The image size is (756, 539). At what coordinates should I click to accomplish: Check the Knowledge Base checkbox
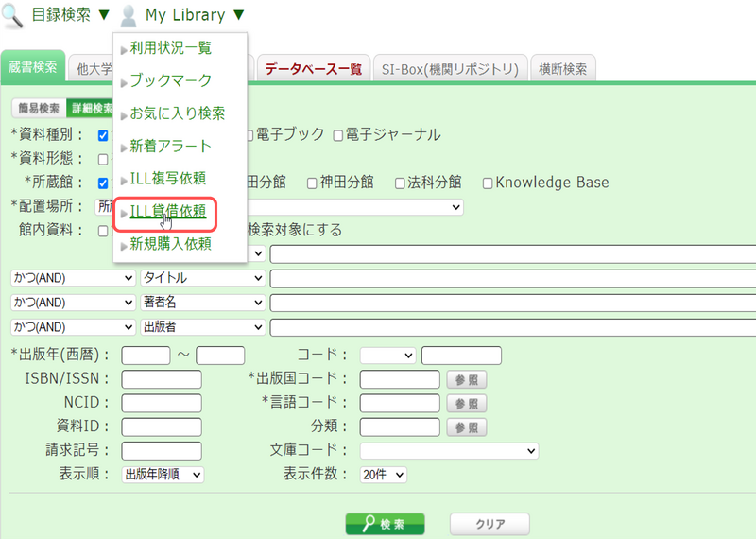[488, 183]
